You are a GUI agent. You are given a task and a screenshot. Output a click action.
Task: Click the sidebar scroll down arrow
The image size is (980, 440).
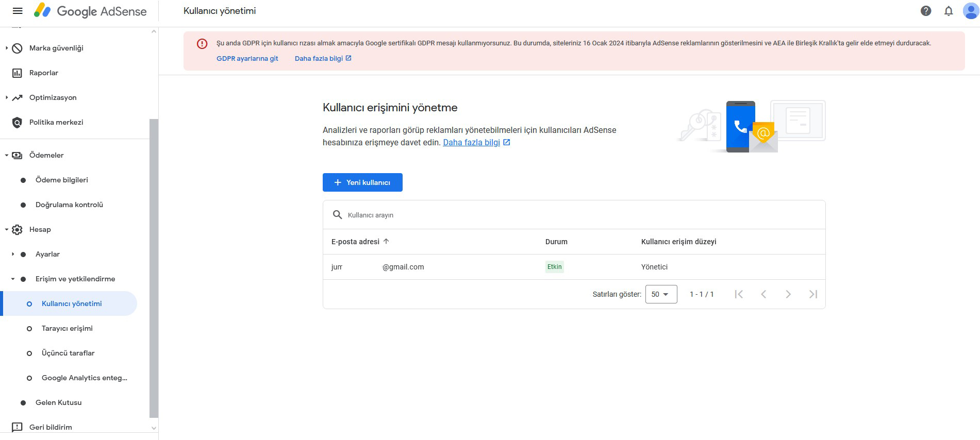154,428
